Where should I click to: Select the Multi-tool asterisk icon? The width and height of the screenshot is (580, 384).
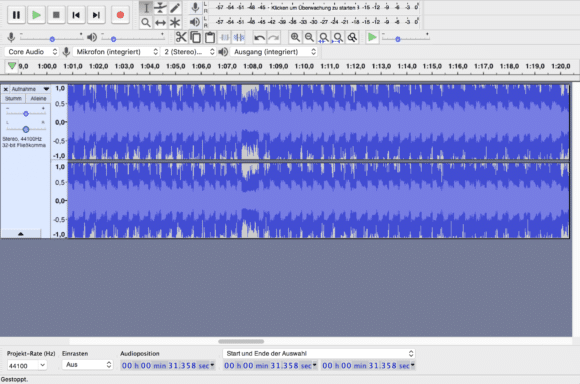tap(175, 23)
